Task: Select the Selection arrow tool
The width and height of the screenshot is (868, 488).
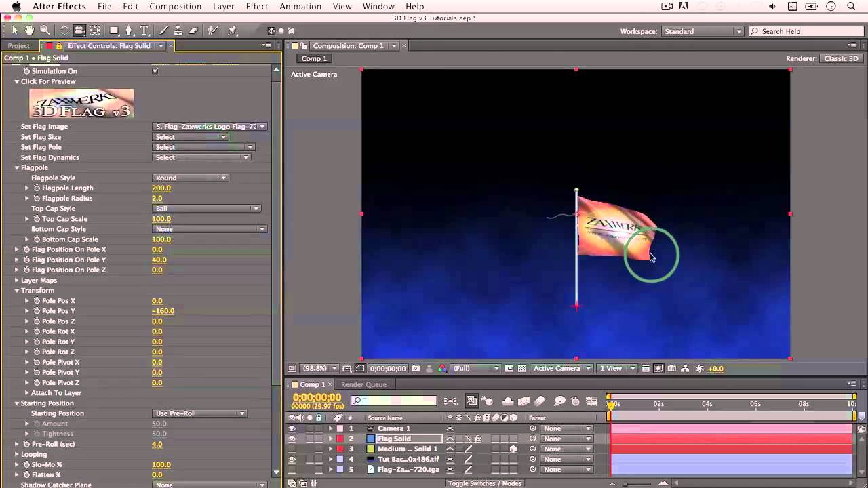Action: [x=14, y=30]
